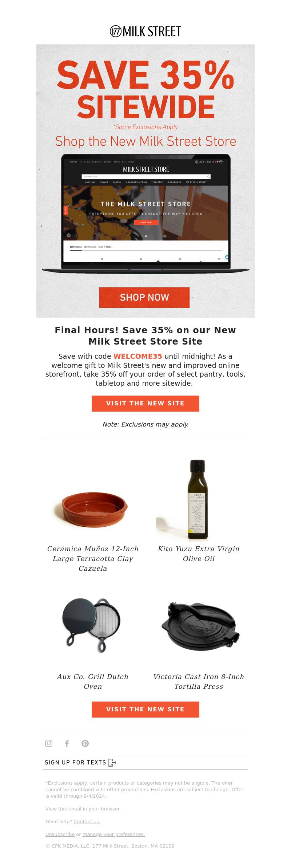
Task: Open the Aux Co. Grill Dutch Oven image
Action: [92, 625]
